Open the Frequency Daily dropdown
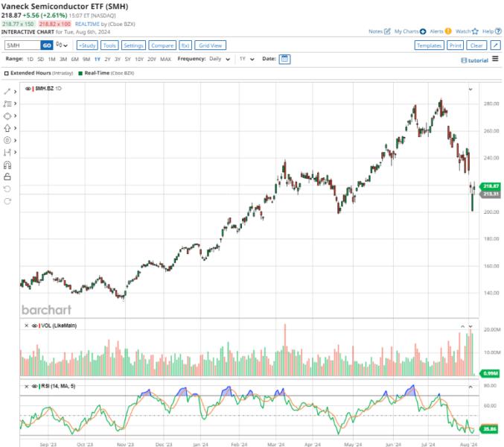Viewport: 504px width, 447px height. (220, 59)
